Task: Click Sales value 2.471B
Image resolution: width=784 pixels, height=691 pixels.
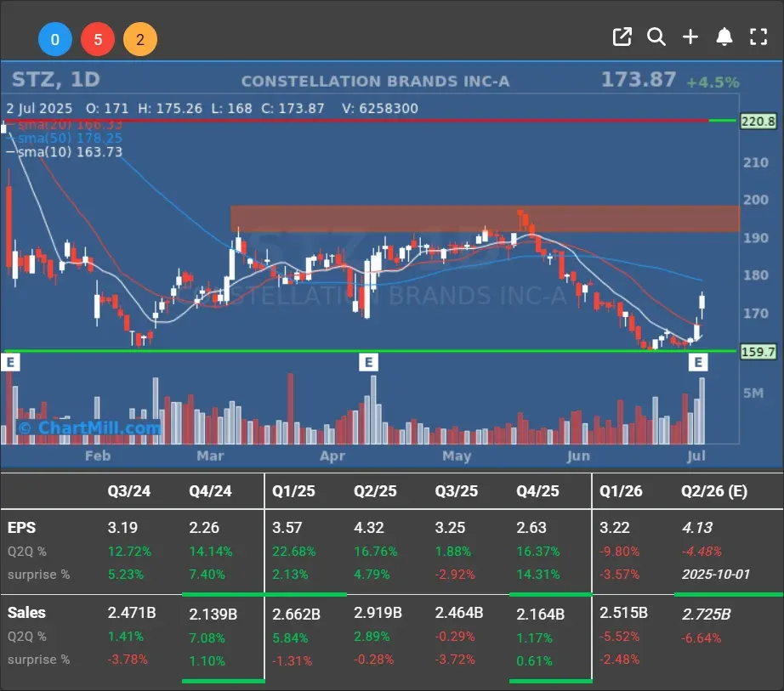Action: tap(132, 613)
